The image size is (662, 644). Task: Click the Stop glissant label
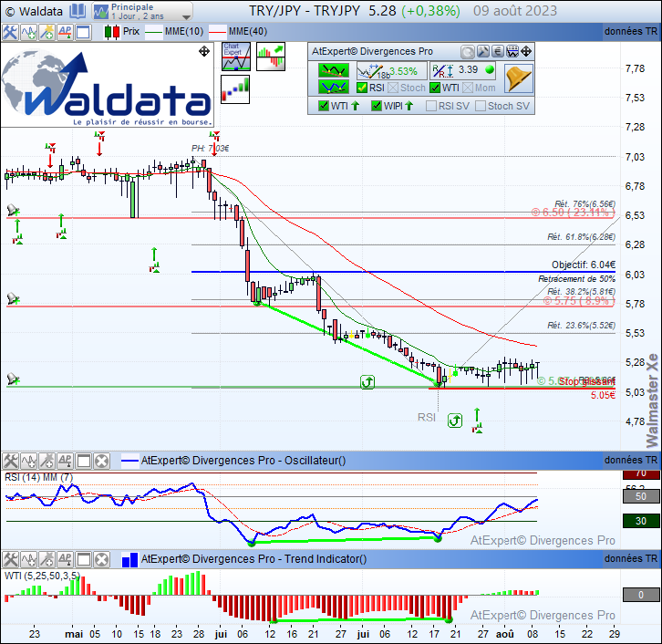(x=587, y=382)
